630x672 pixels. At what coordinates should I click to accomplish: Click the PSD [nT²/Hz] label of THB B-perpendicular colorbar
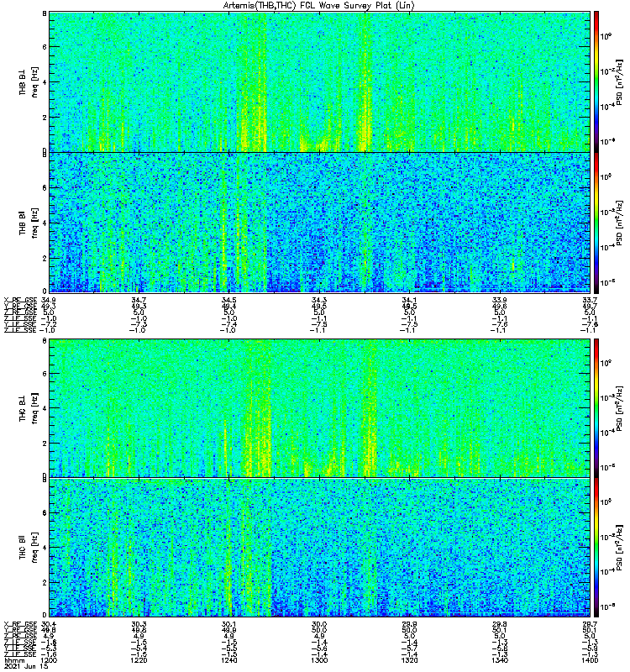click(620, 81)
